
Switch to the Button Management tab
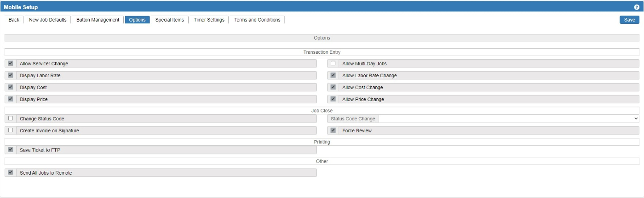tap(98, 20)
